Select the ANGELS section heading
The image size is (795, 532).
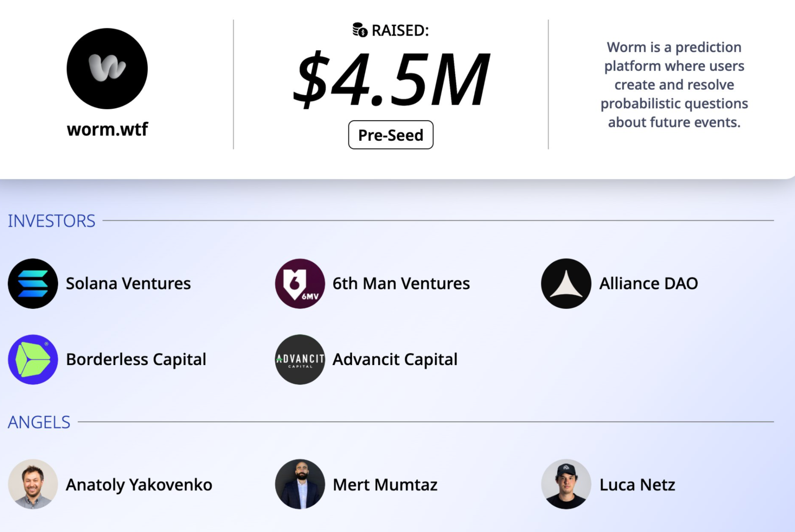[x=39, y=422]
